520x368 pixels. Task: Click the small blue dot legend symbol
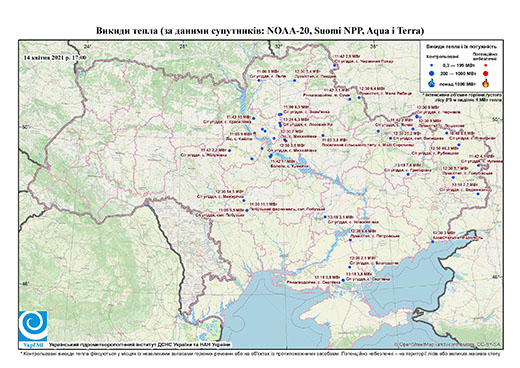(x=432, y=66)
